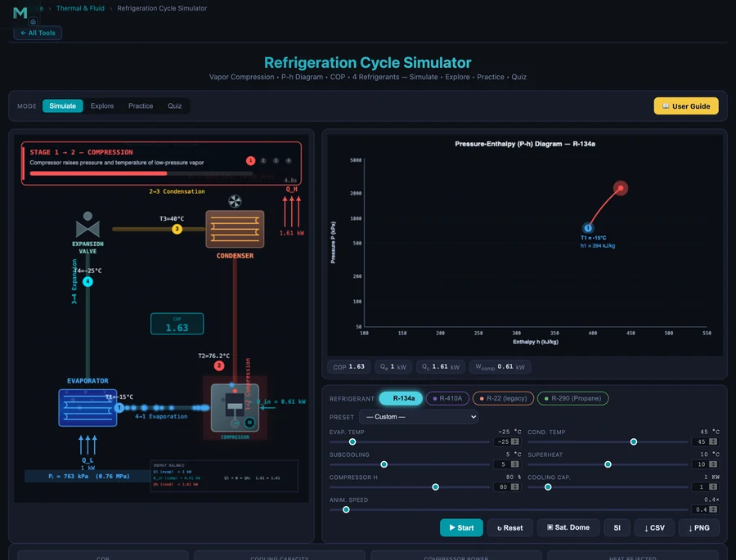This screenshot has width=736, height=560.
Task: Click the Qe 1 kW stat chip
Action: click(393, 366)
